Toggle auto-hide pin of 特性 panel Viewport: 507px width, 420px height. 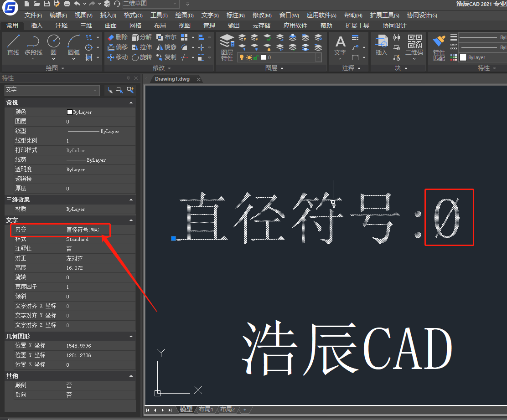point(129,78)
